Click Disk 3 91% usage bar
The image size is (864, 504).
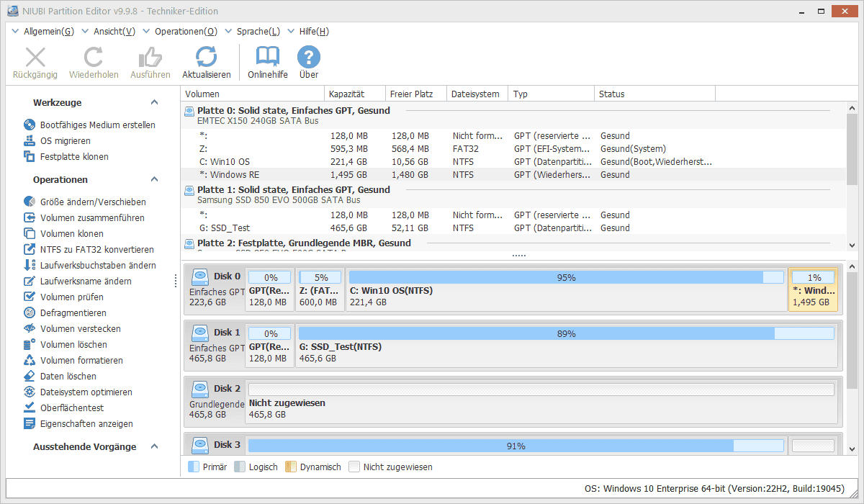pos(516,446)
